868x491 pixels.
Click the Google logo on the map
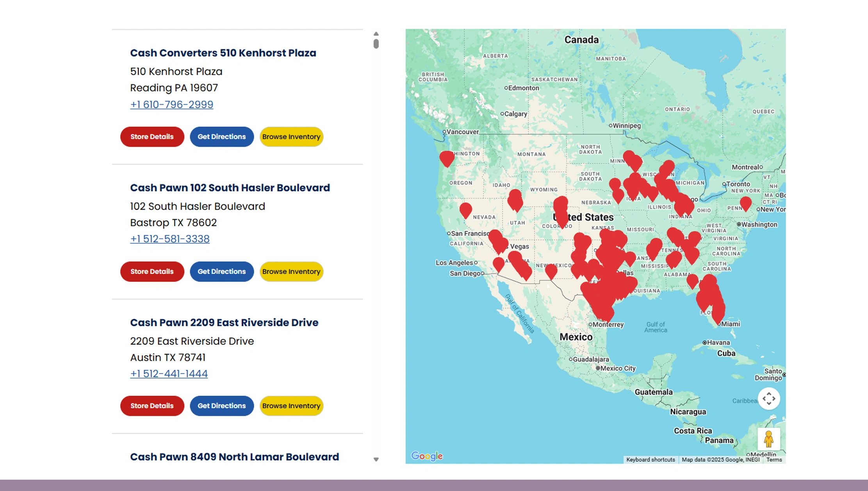coord(426,456)
